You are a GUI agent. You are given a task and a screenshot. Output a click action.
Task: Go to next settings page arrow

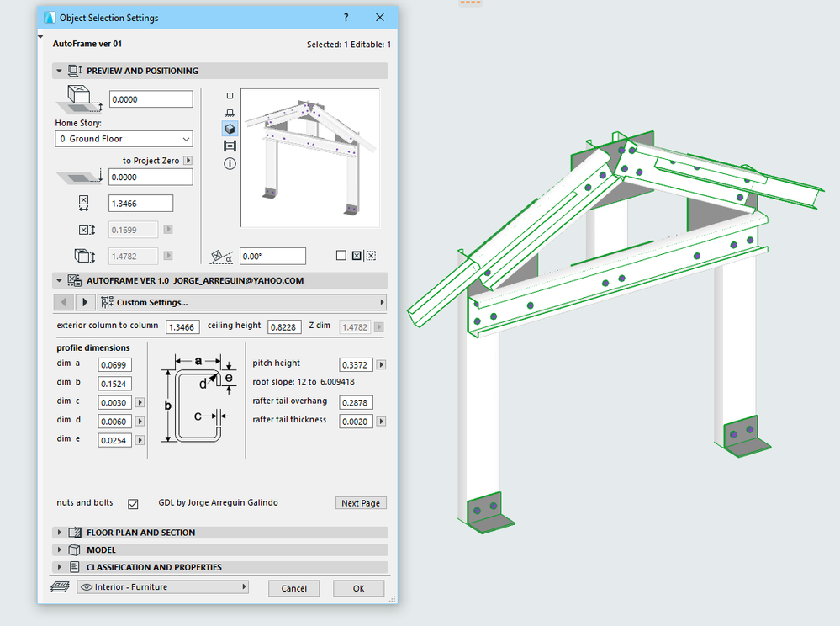pyautogui.click(x=85, y=302)
